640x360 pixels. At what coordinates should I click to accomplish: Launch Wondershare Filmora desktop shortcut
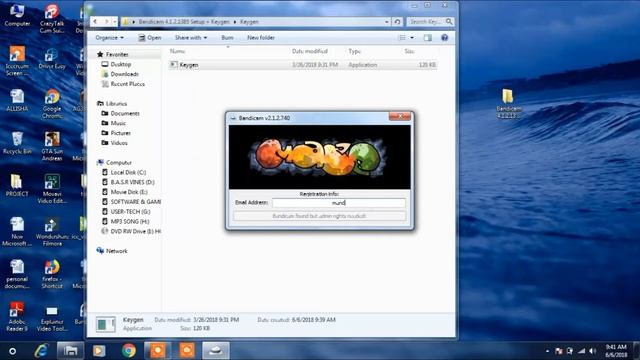52,231
